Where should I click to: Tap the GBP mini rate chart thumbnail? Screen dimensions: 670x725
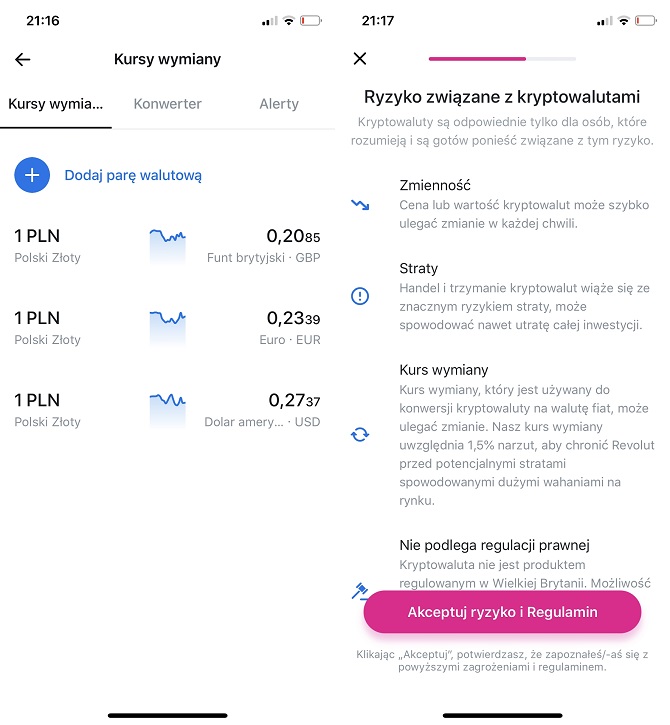coord(167,246)
